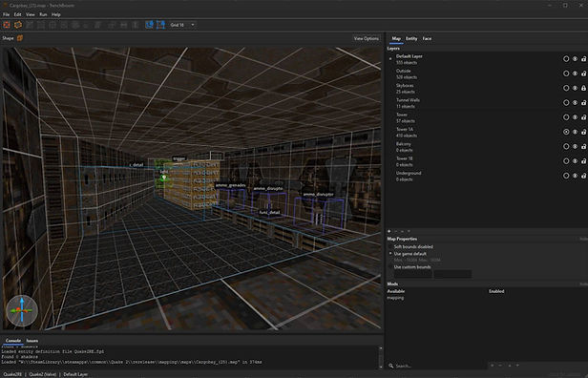The height and width of the screenshot is (378, 588).
Task: Click the Duplicate objects toolbar icon
Action: (x=112, y=25)
